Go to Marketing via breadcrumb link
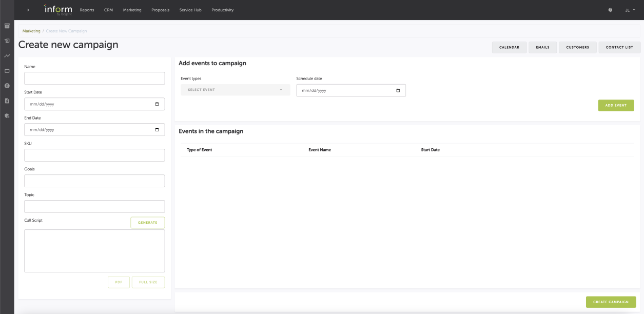Image resolution: width=644 pixels, height=314 pixels. click(x=31, y=31)
